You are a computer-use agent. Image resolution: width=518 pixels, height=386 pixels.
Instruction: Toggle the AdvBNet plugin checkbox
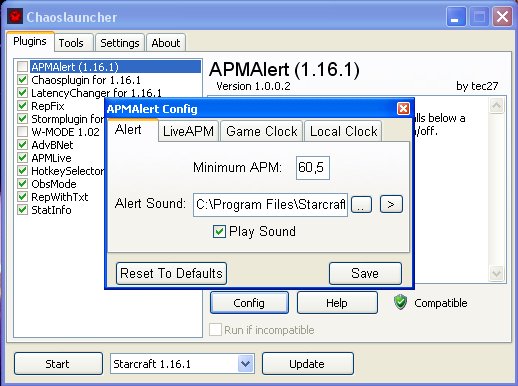22,145
